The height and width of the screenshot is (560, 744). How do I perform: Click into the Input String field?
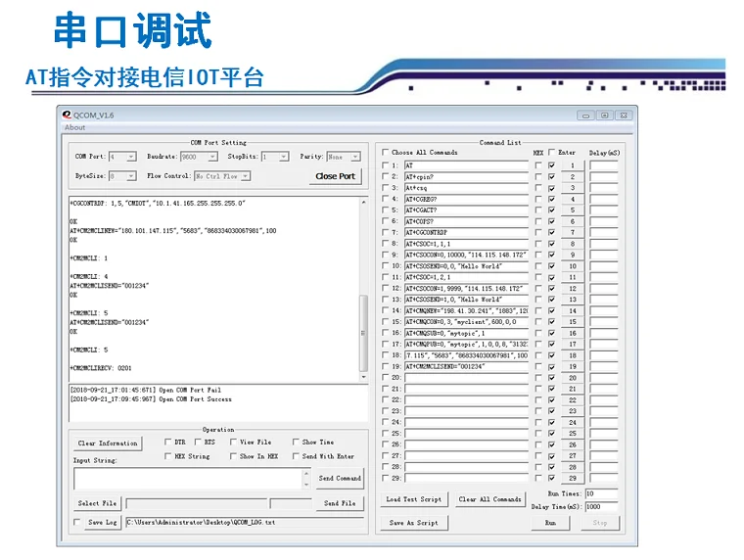(x=187, y=479)
